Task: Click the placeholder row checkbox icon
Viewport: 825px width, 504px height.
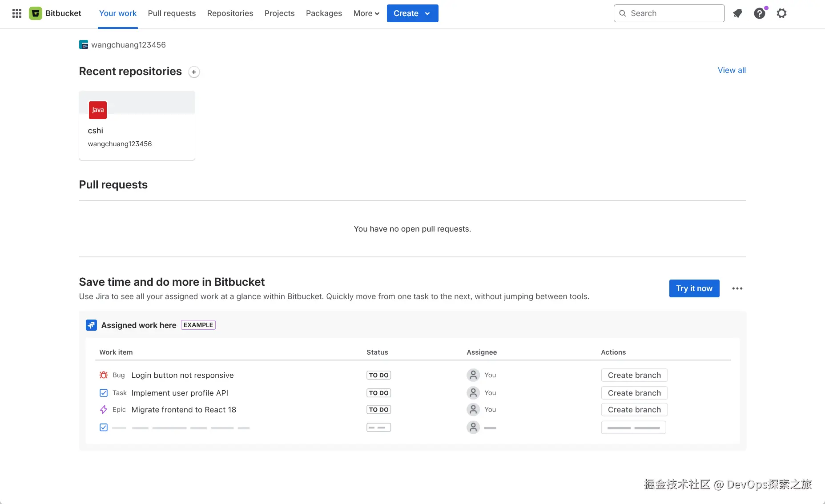Action: [104, 428]
